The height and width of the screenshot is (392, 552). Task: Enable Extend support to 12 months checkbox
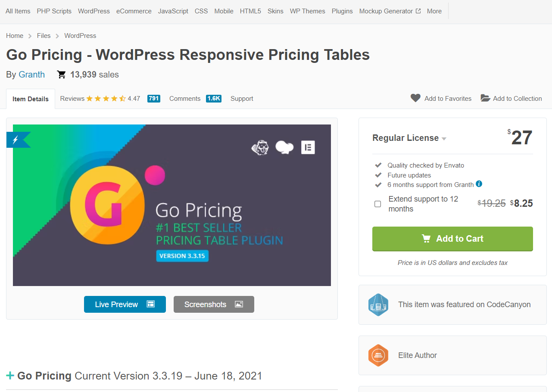pyautogui.click(x=378, y=204)
